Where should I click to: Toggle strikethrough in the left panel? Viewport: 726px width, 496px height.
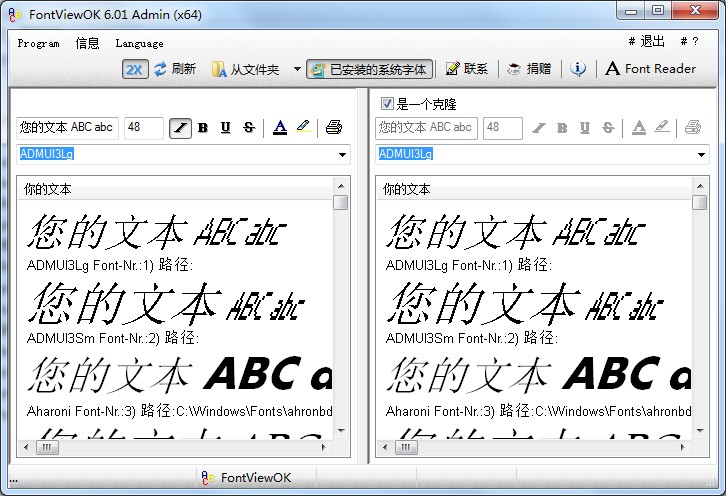tap(248, 128)
